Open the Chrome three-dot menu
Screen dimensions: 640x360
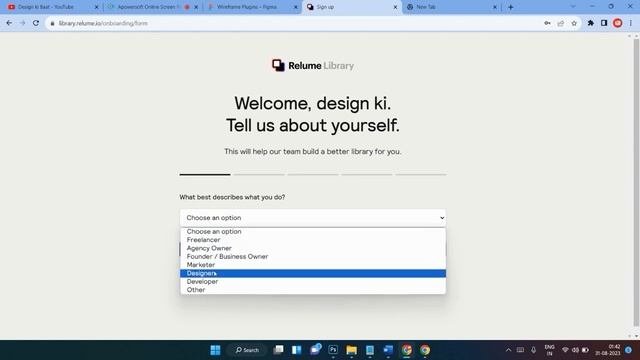point(631,23)
